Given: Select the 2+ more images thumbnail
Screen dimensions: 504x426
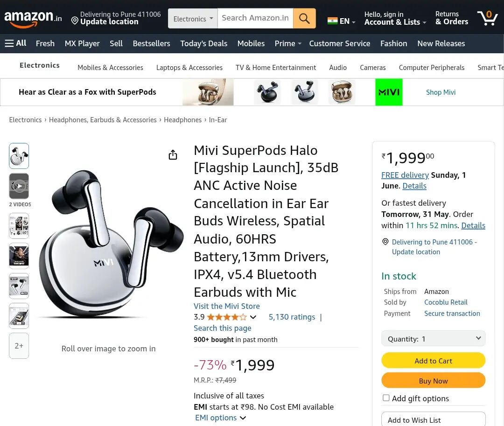Looking at the screenshot, I should 19,346.
